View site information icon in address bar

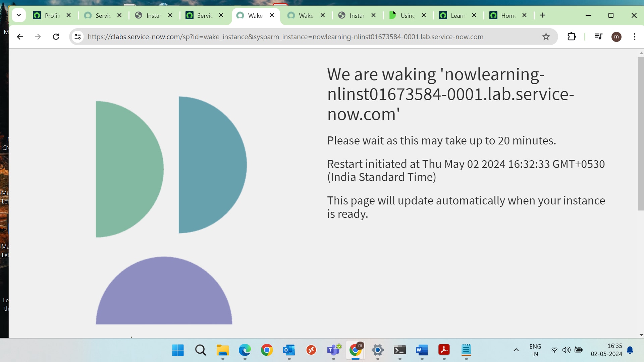click(x=77, y=37)
